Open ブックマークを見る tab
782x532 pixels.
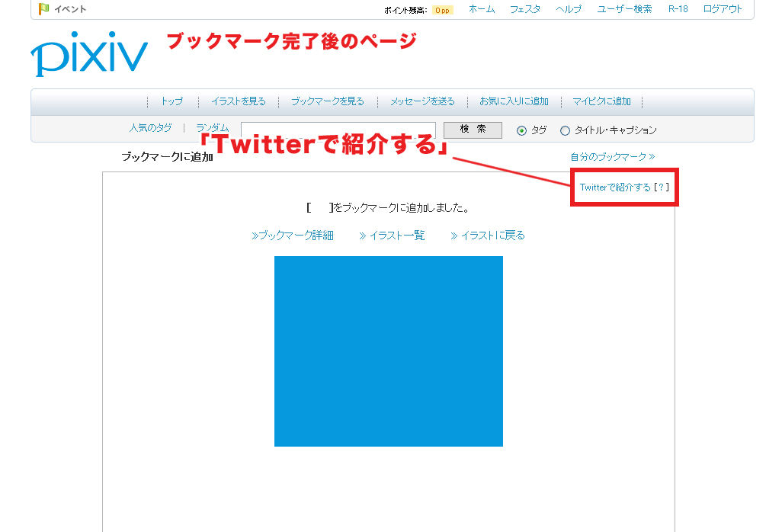(x=328, y=101)
